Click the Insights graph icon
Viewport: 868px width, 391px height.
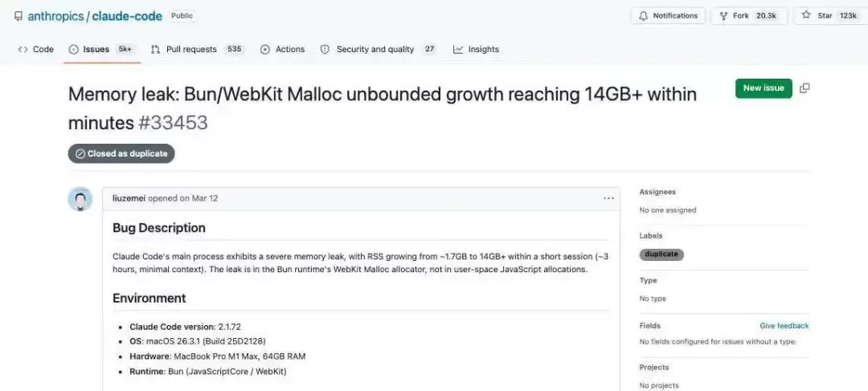[458, 49]
